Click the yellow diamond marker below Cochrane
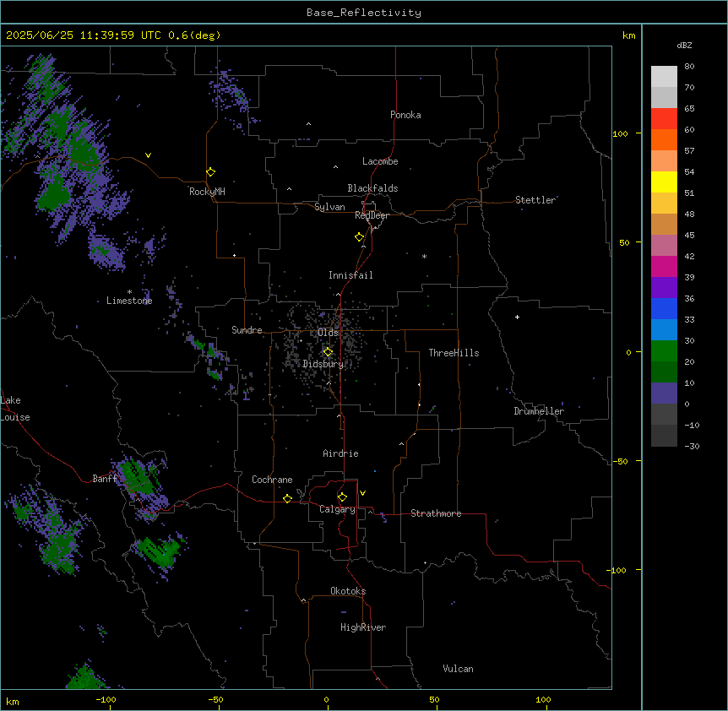The width and height of the screenshot is (728, 711). 287,498
